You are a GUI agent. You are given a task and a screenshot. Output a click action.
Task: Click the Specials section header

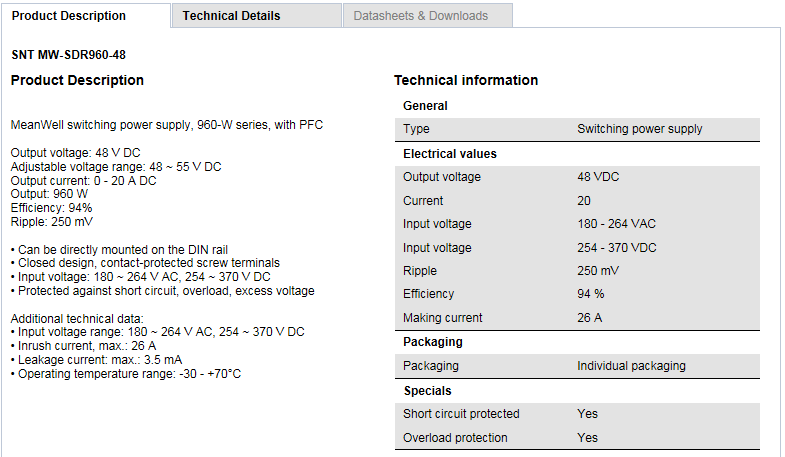click(427, 391)
